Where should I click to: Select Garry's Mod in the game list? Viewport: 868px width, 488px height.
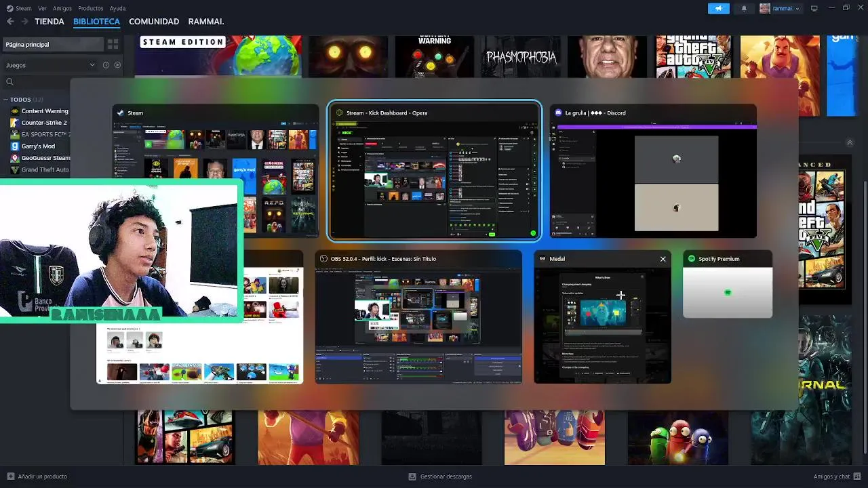pos(38,146)
